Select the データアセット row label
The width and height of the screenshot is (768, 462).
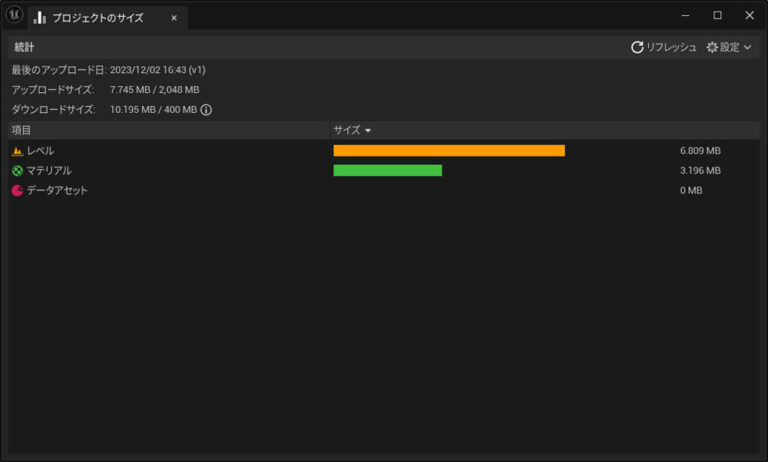pos(57,190)
